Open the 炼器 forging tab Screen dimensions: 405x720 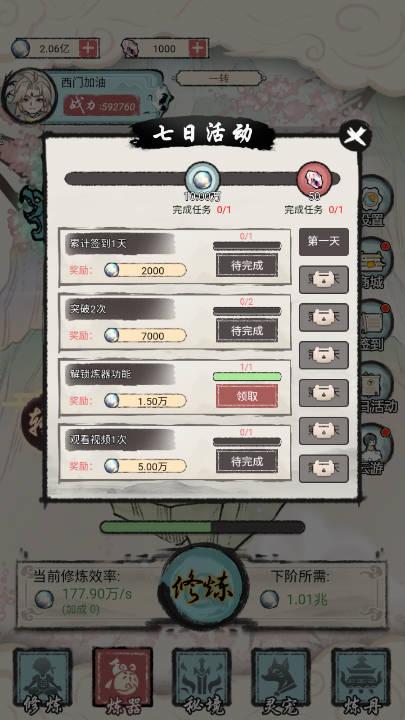click(x=122, y=678)
